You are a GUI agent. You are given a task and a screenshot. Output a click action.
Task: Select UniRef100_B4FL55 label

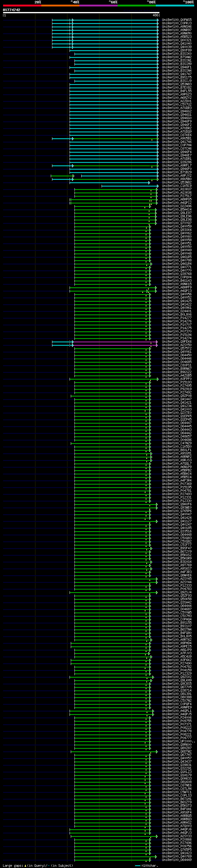click(177, 91)
